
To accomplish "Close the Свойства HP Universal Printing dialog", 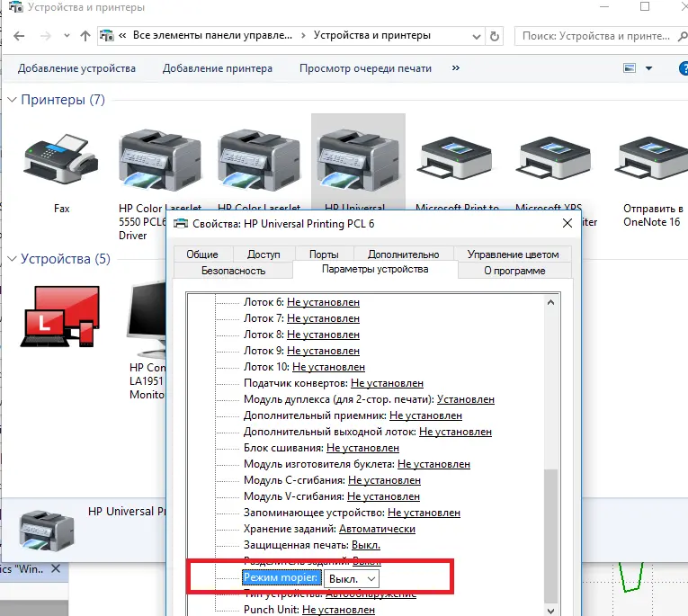I will (567, 223).
